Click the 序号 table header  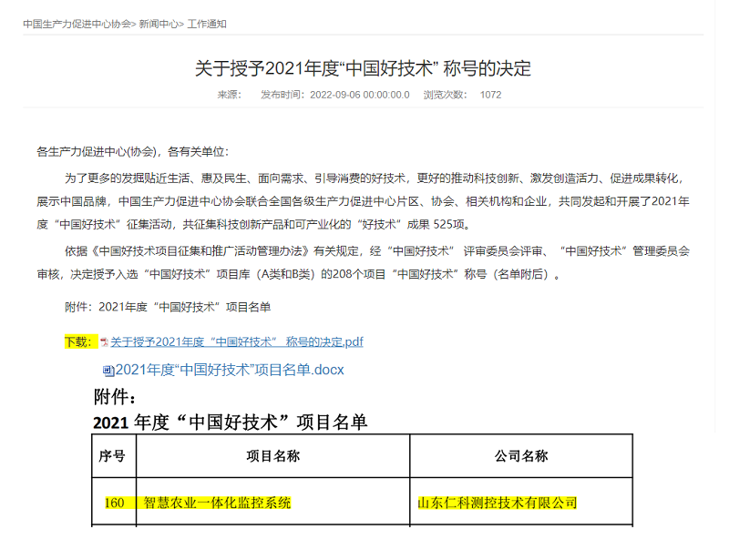[112, 456]
